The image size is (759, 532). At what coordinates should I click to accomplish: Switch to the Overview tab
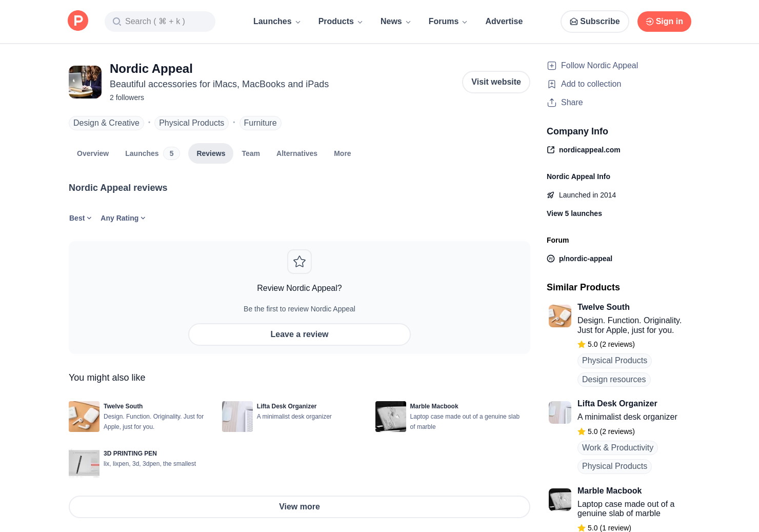pos(93,153)
